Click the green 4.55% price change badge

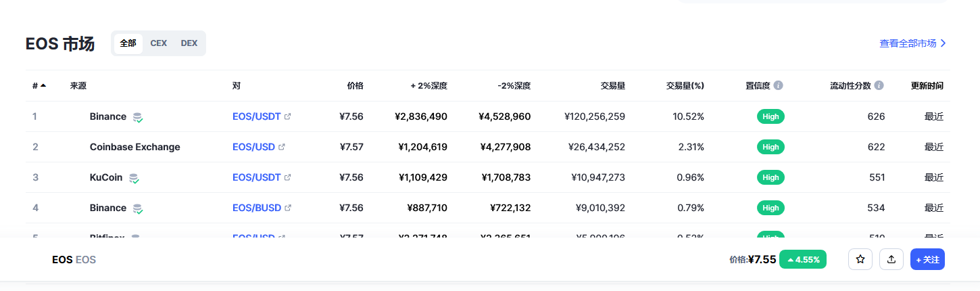tap(803, 259)
